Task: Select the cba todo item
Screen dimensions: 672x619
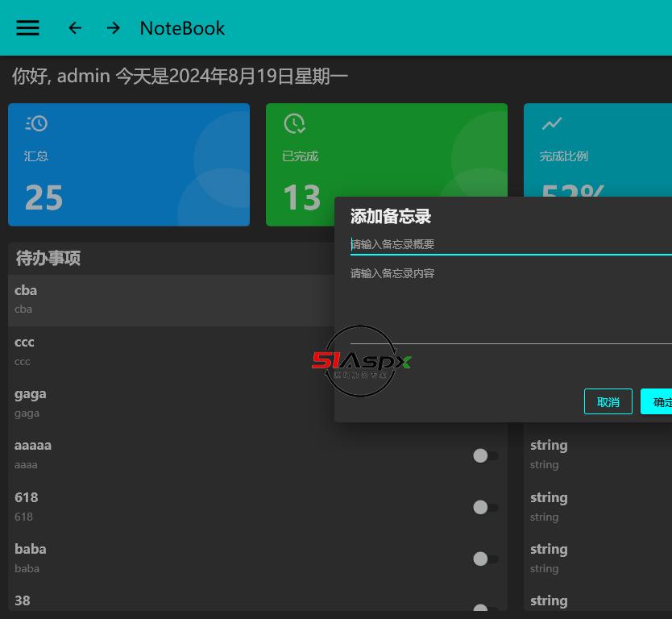Action: click(x=161, y=300)
